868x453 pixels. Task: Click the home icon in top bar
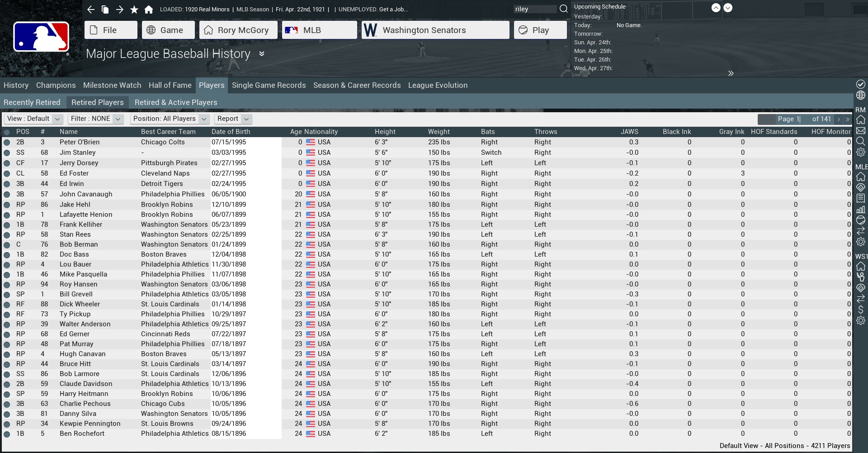pos(149,10)
